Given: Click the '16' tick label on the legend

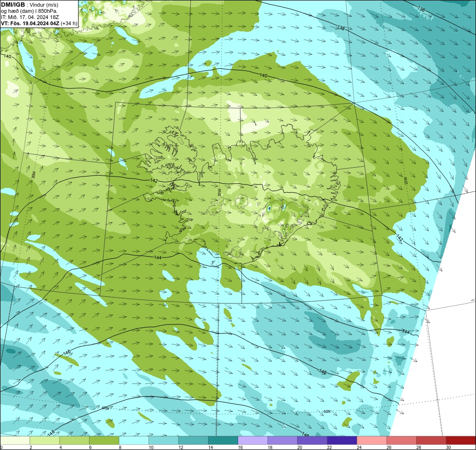Looking at the screenshot, I should click(x=240, y=447).
